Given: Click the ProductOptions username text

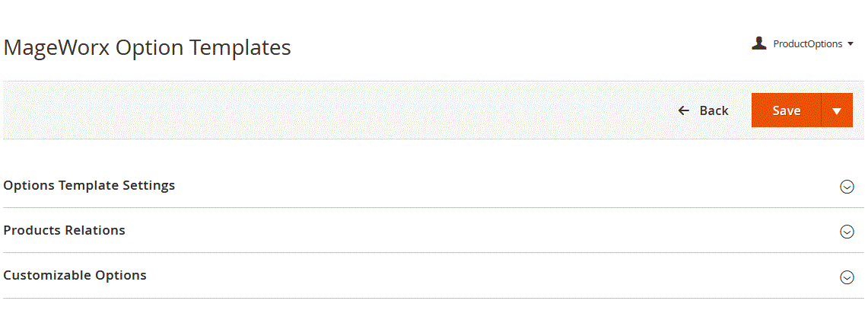Looking at the screenshot, I should point(807,44).
